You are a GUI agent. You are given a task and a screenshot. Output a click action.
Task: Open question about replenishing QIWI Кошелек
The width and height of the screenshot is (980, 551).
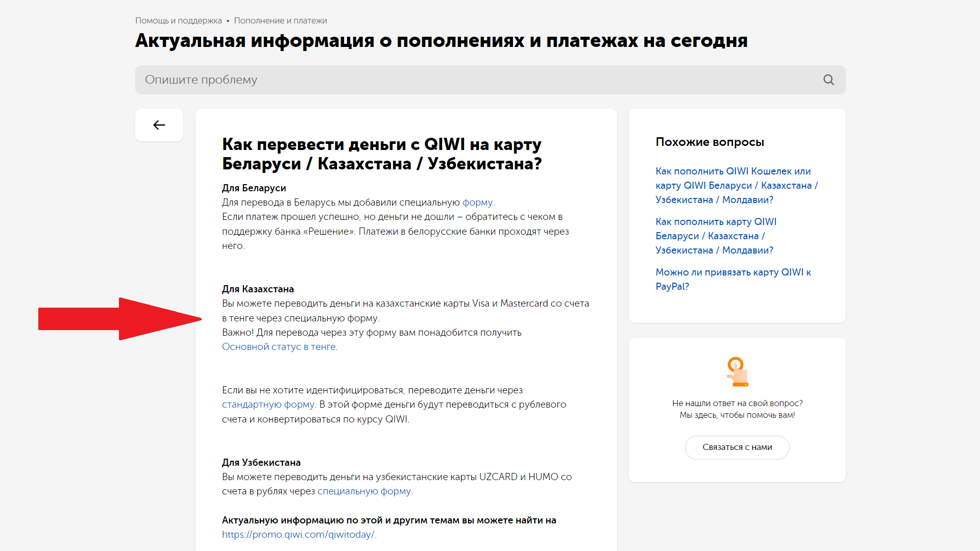coord(737,185)
